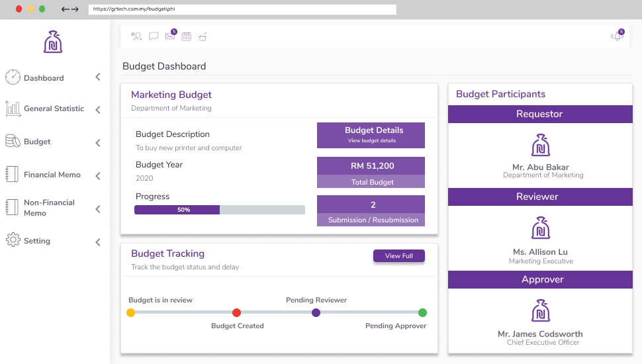The width and height of the screenshot is (642, 364).
Task: Click the General Statistic bar chart icon
Action: pos(13,109)
